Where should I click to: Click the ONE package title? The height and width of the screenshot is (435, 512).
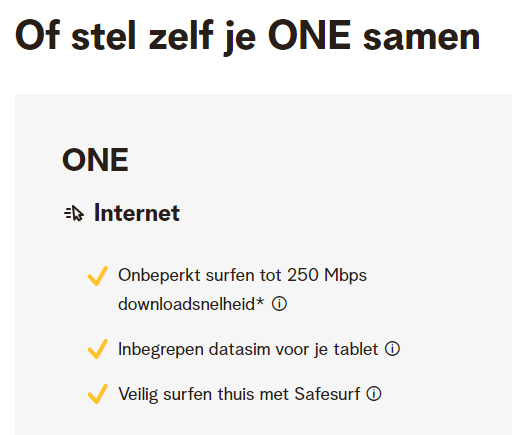(95, 160)
